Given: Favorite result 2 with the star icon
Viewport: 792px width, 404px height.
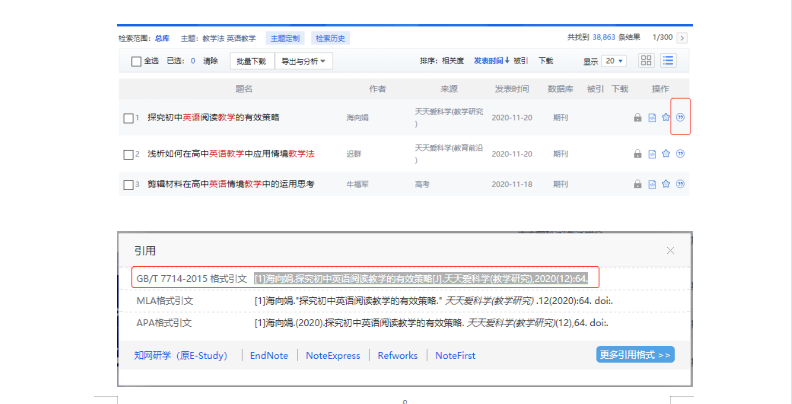Looking at the screenshot, I should pyautogui.click(x=666, y=154).
